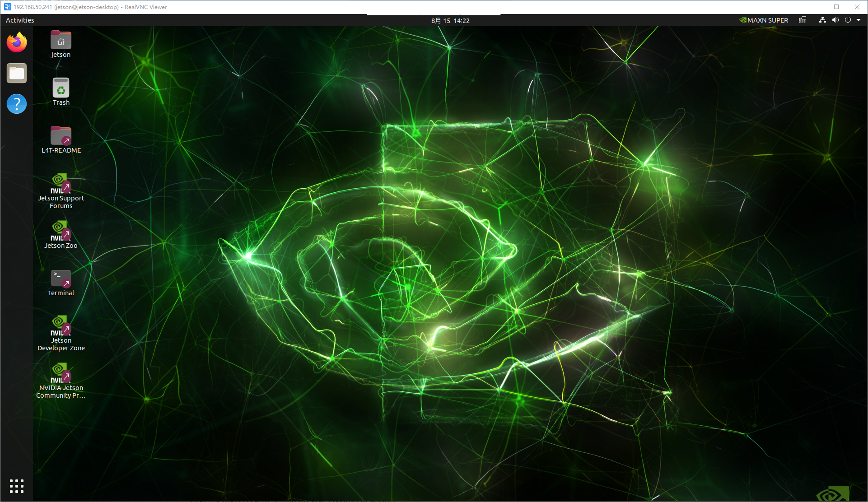Minimize the RealVNC Viewer window
The image size is (868, 502).
pos(816,7)
